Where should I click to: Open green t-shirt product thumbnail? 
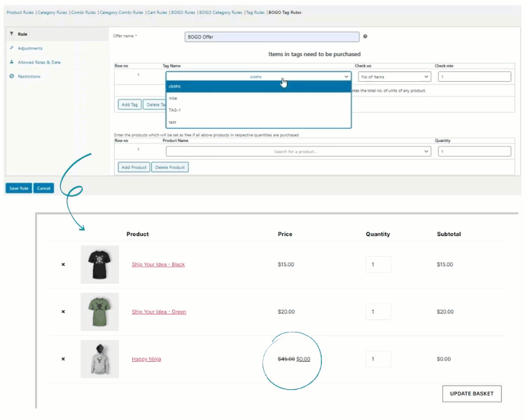pos(100,311)
